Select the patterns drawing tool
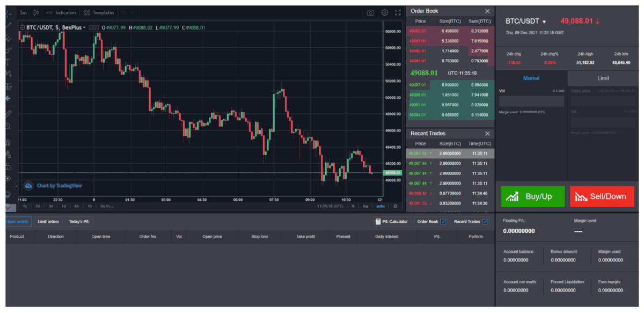 pos(8,74)
